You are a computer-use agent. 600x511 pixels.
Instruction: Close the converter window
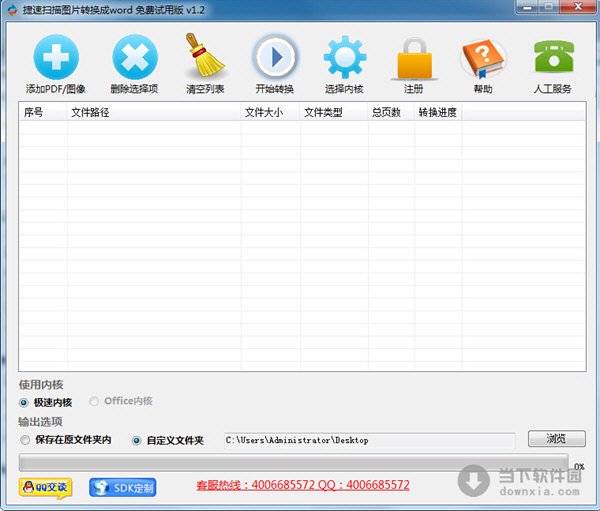(x=578, y=7)
